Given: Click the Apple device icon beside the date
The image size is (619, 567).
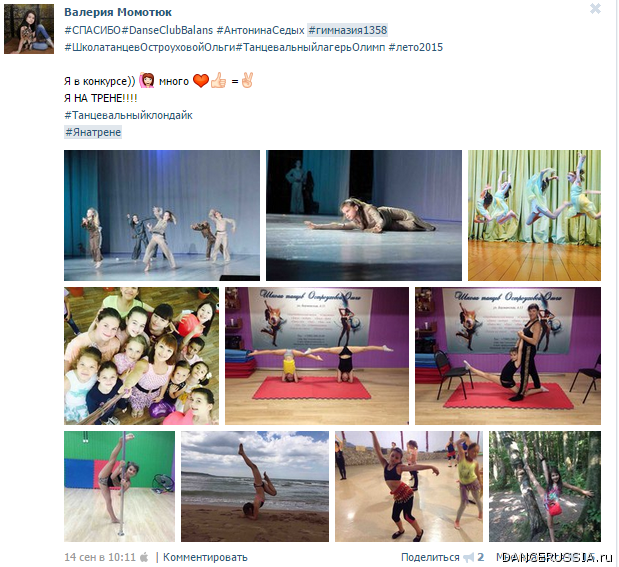Looking at the screenshot, I should tap(144, 557).
